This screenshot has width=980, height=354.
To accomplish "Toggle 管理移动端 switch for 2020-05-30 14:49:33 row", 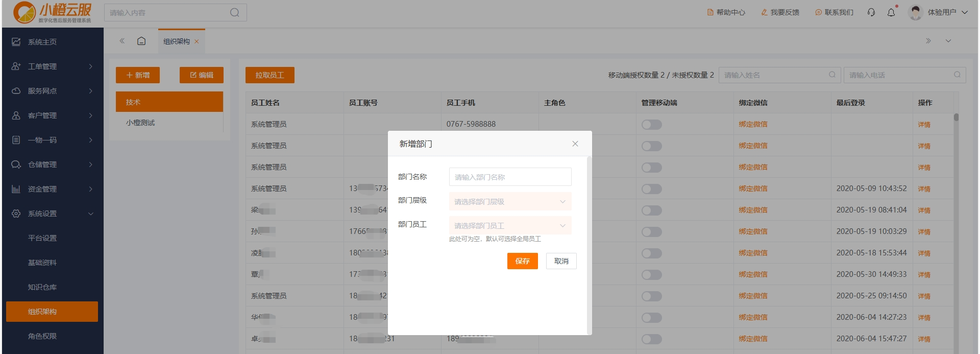I will coord(651,275).
